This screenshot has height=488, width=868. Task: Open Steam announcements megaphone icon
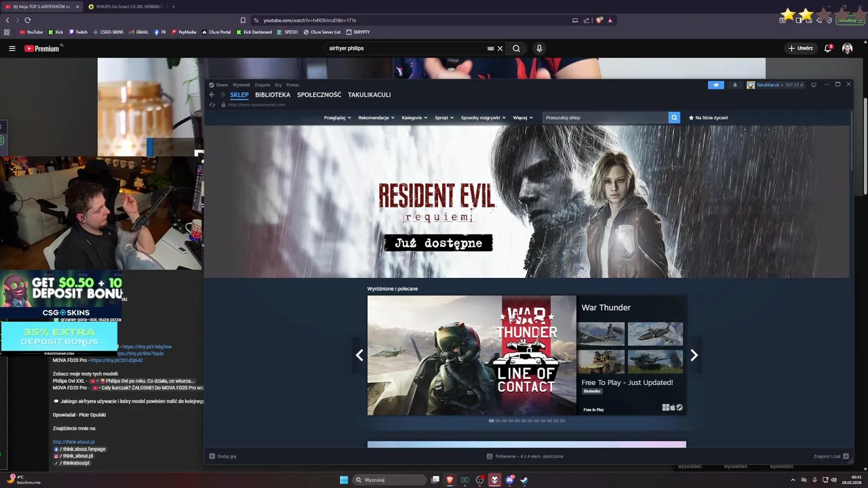(716, 85)
